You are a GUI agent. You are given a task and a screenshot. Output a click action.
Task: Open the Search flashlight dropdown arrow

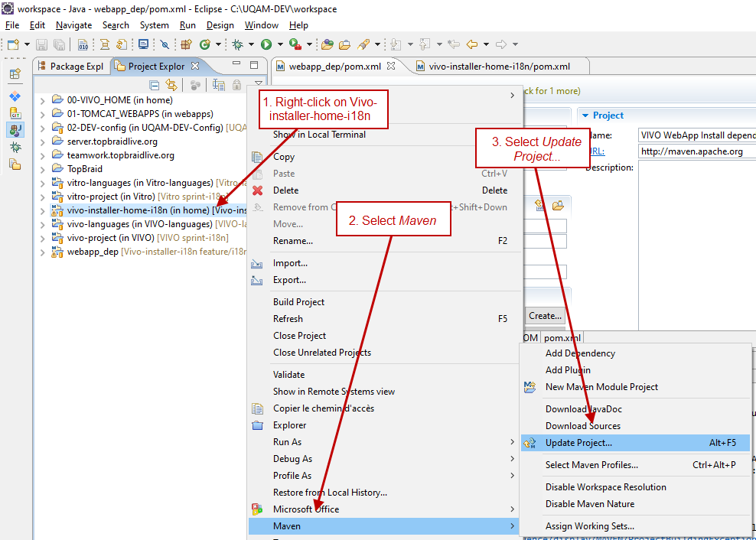[x=377, y=44]
